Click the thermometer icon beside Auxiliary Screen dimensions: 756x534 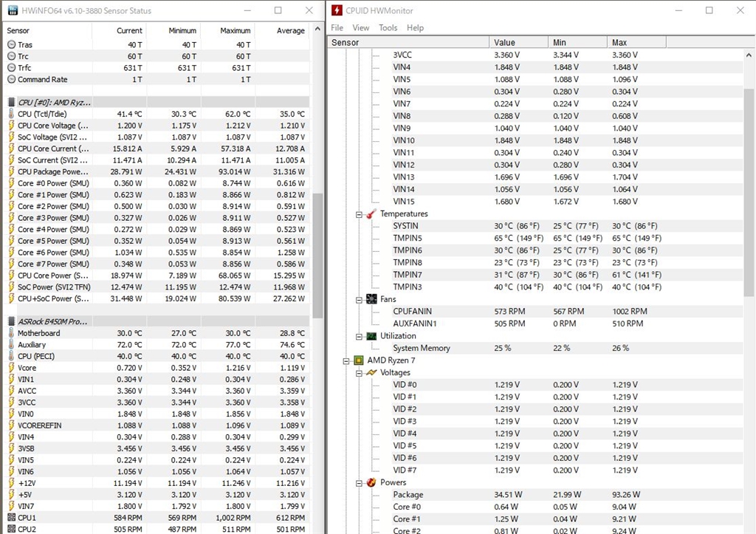point(12,344)
